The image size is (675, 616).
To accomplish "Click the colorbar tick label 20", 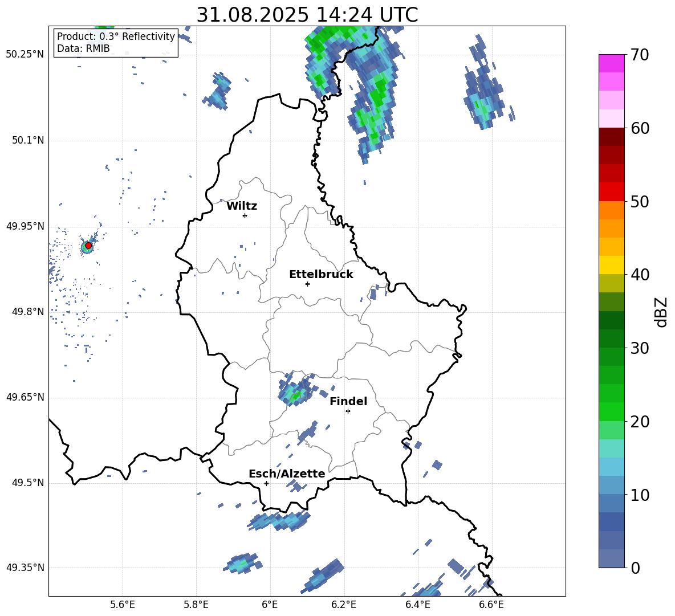I will coord(640,422).
